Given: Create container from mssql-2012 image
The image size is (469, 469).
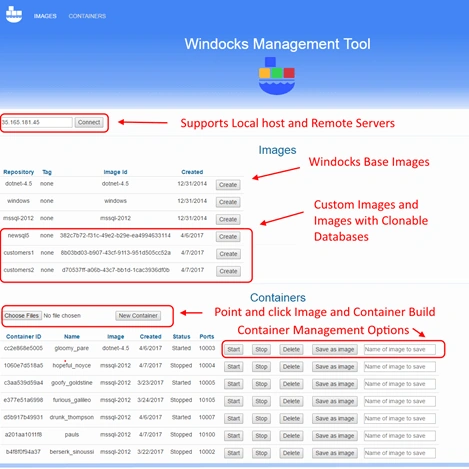Looking at the screenshot, I should (x=228, y=219).
